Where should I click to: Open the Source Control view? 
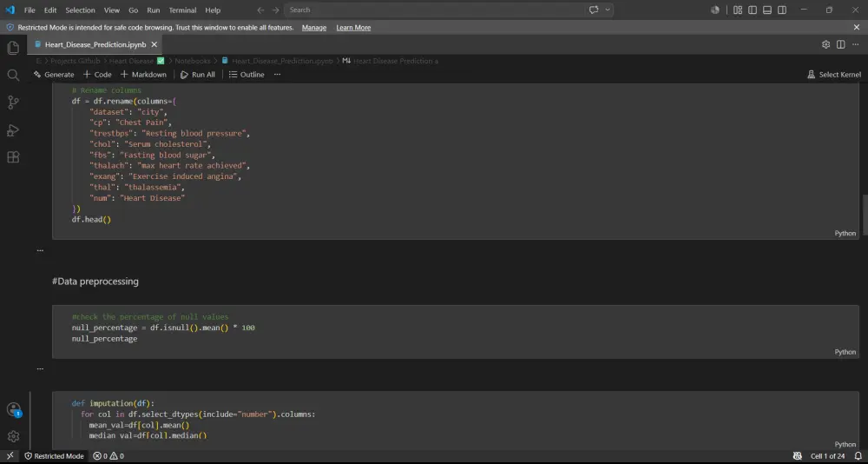13,102
